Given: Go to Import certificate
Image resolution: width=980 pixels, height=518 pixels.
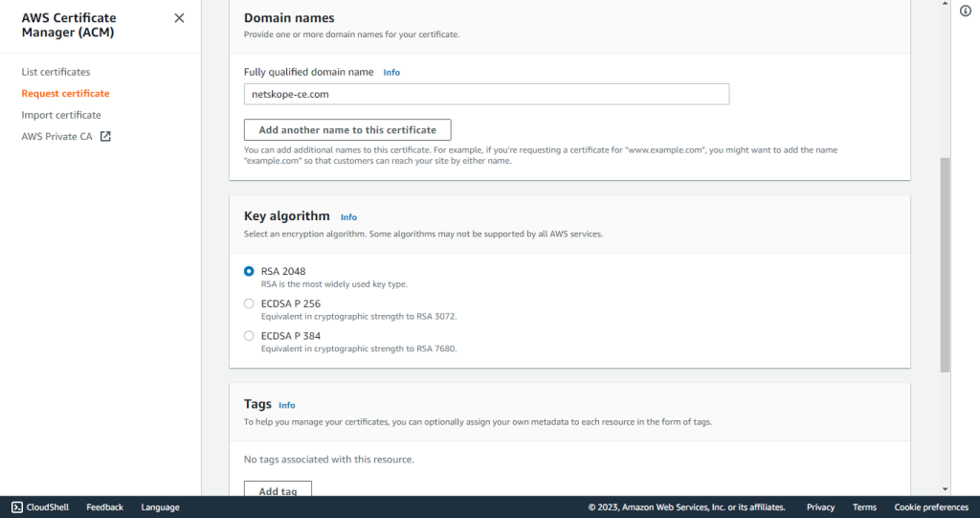Looking at the screenshot, I should click(61, 115).
